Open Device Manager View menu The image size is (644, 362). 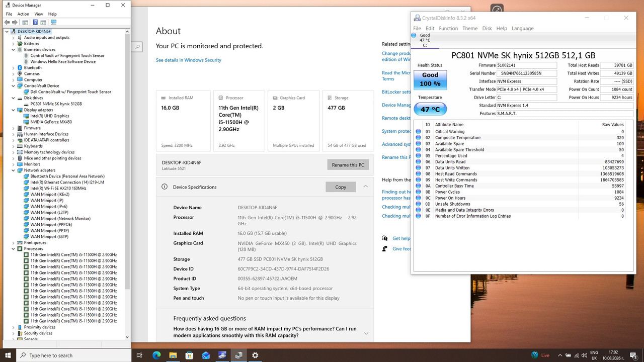pos(39,14)
